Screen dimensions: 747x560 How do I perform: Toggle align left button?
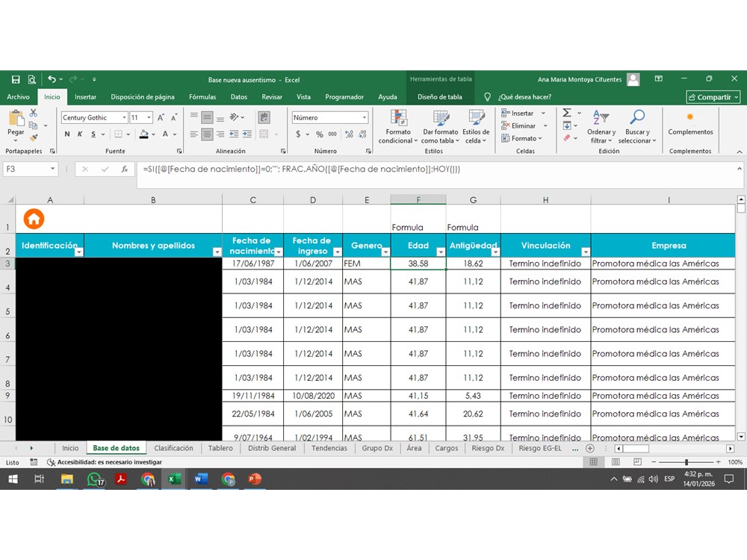(194, 134)
